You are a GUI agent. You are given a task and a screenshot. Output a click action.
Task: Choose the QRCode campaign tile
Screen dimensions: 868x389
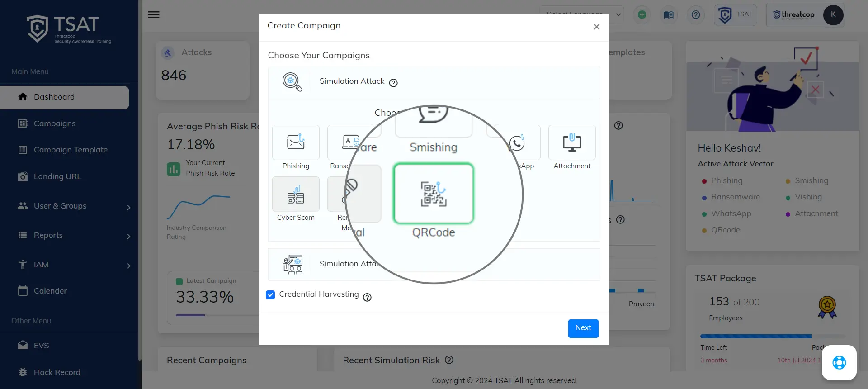pyautogui.click(x=433, y=194)
